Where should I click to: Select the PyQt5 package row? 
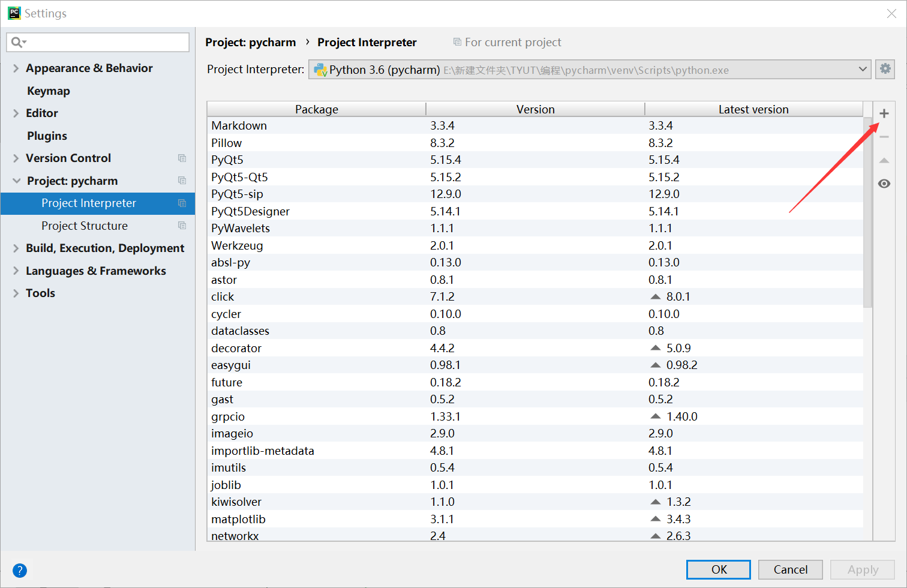click(535, 160)
